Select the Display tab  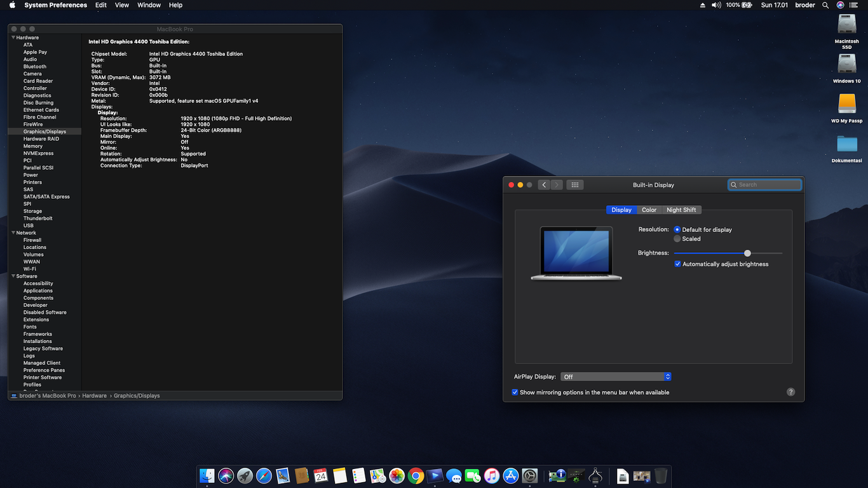[621, 210]
